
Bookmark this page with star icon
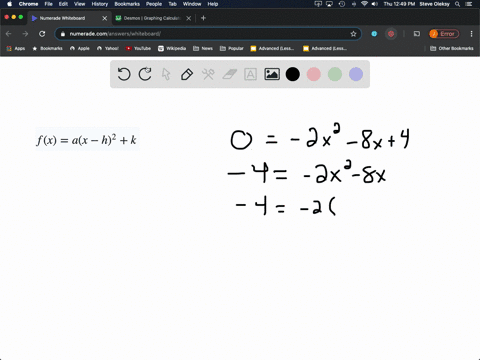point(353,34)
